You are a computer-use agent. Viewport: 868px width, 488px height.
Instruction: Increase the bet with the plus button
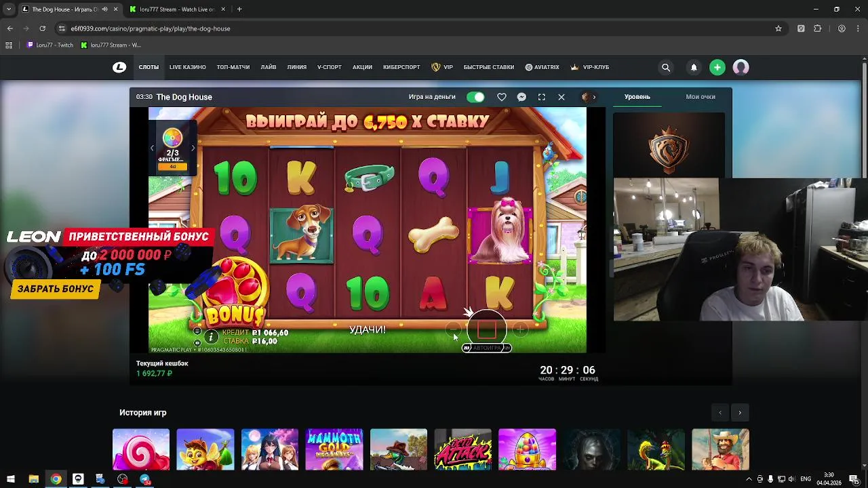[x=519, y=330]
